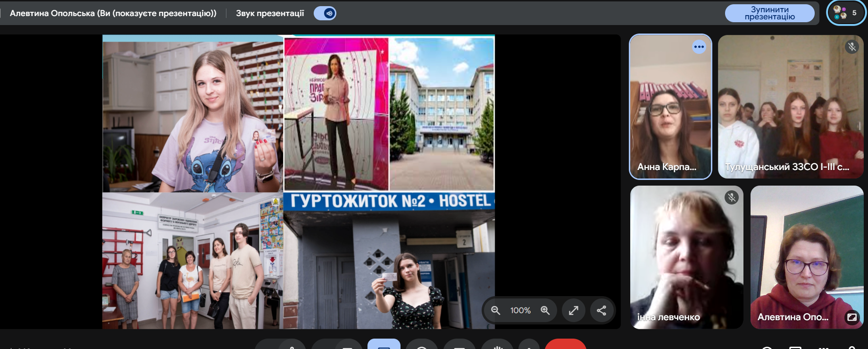The image size is (868, 349).
Task: Zoom out of the presentation
Action: coord(495,310)
